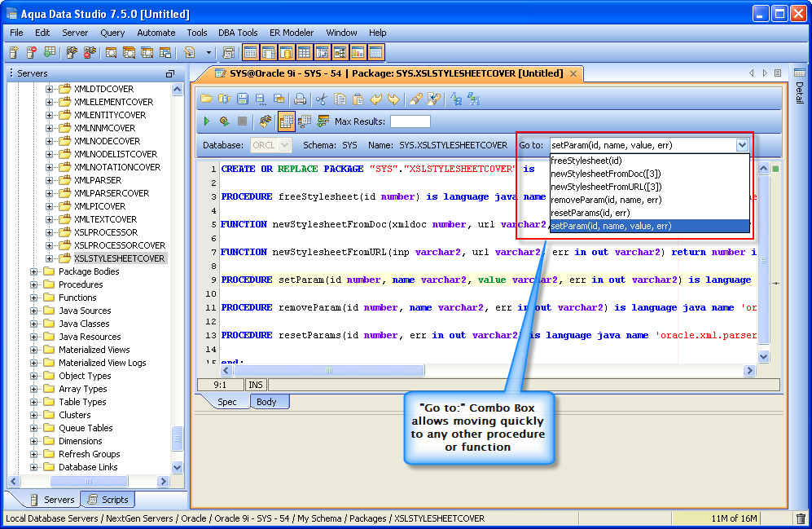Switch to the Scripts tab
This screenshot has width=812, height=529.
coord(108,500)
